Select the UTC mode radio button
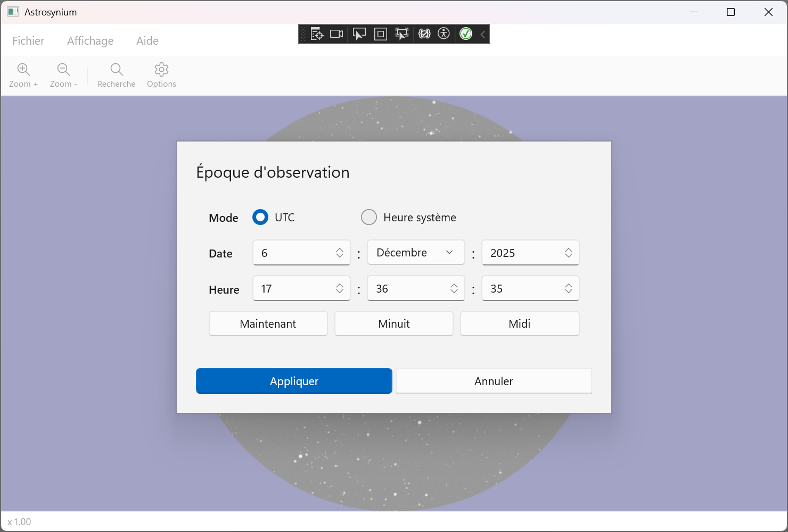788x532 pixels. tap(260, 217)
